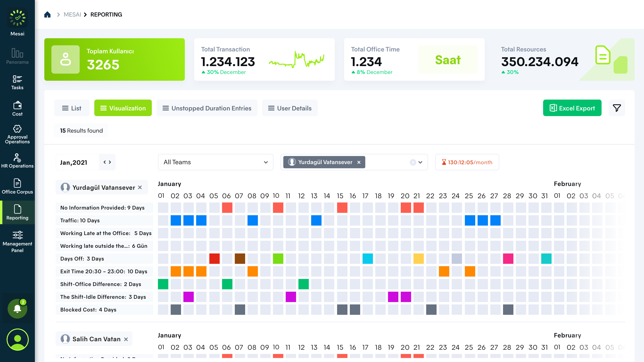Close Yurdagül Vatansever calendar section

[140, 187]
